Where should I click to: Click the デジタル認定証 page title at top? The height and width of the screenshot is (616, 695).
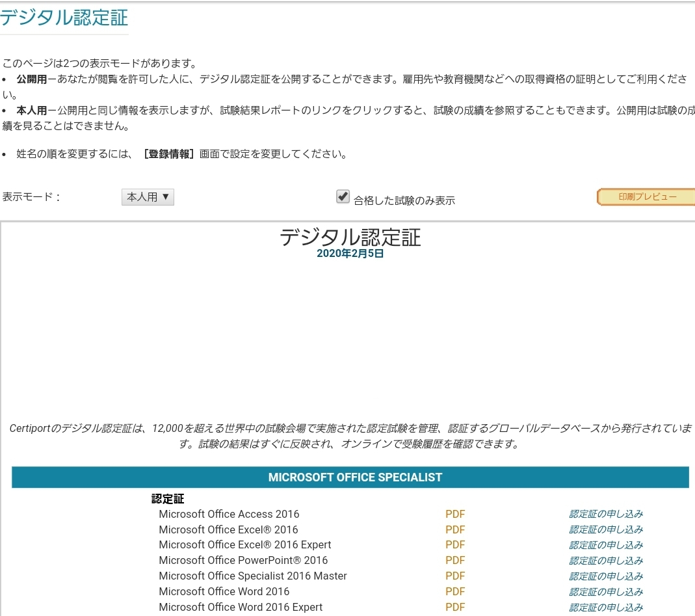click(x=64, y=18)
